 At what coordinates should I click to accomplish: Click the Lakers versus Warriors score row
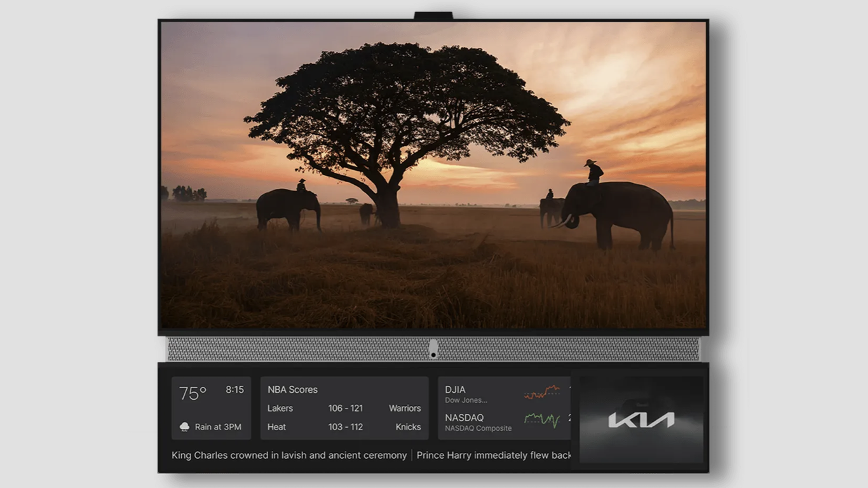343,408
